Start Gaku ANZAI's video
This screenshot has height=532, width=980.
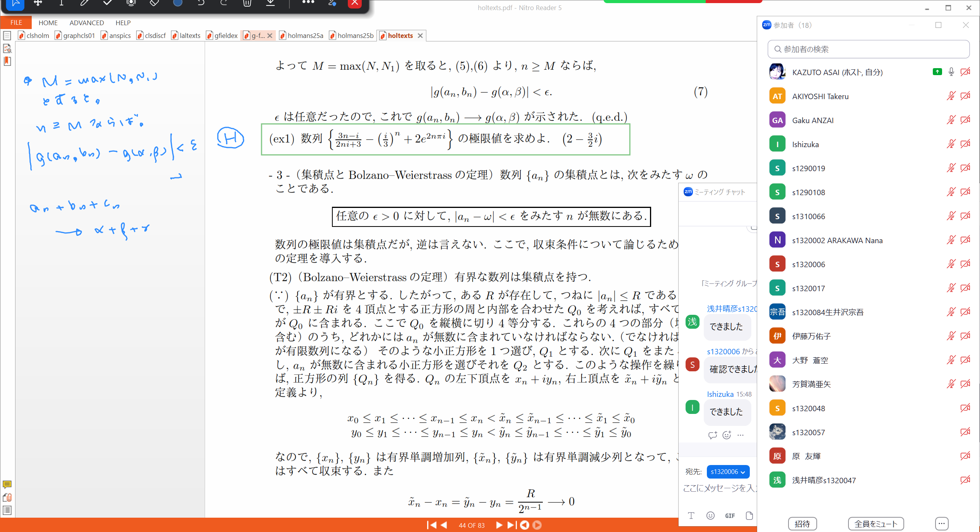tap(965, 120)
